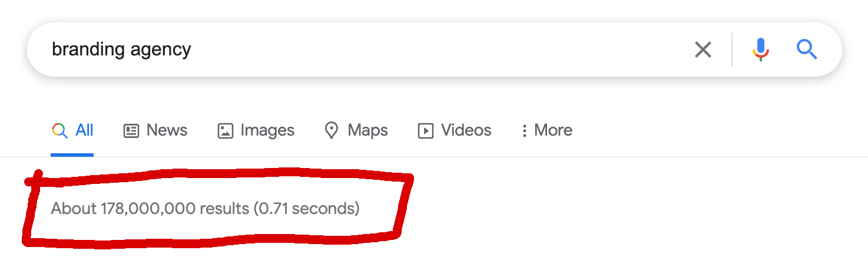This screenshot has width=868, height=270.
Task: Click the picture icon beside Images
Action: point(226,130)
